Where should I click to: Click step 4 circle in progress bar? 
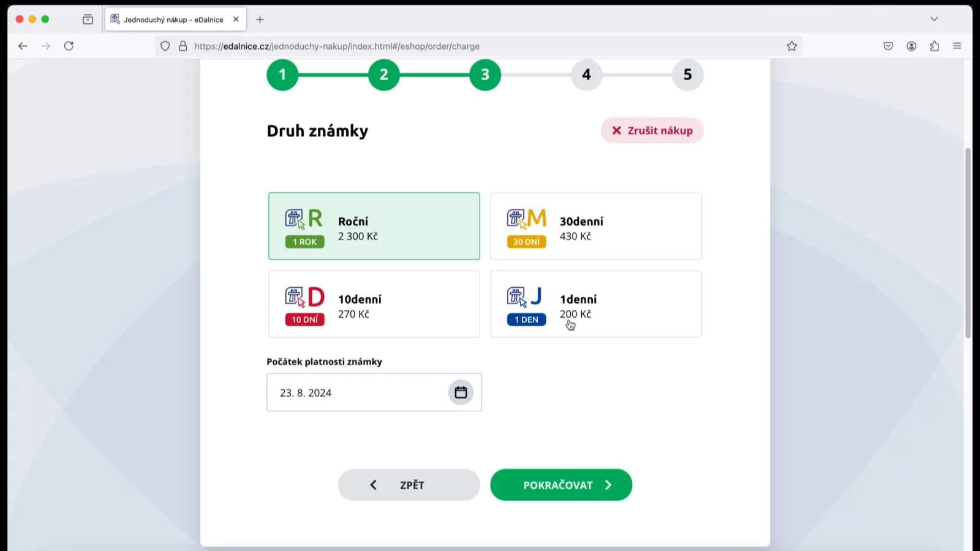[x=587, y=75]
